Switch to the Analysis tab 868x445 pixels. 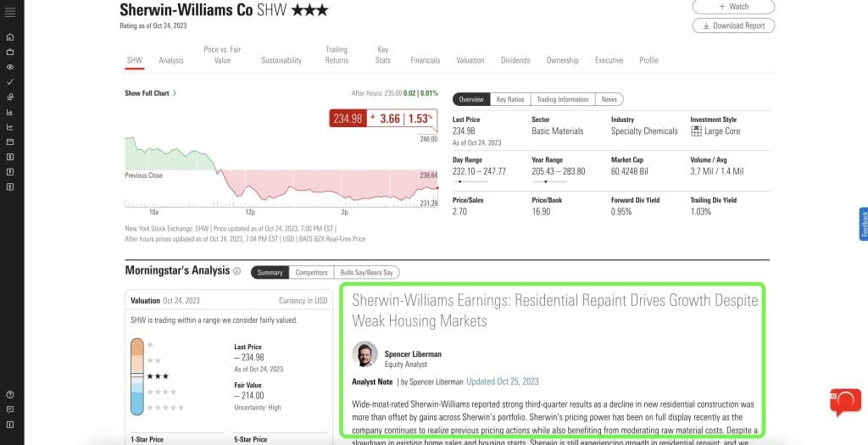tap(171, 60)
